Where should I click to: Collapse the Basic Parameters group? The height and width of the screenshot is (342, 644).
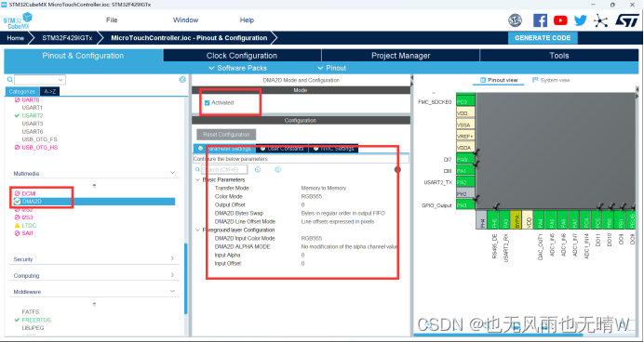[x=197, y=179]
